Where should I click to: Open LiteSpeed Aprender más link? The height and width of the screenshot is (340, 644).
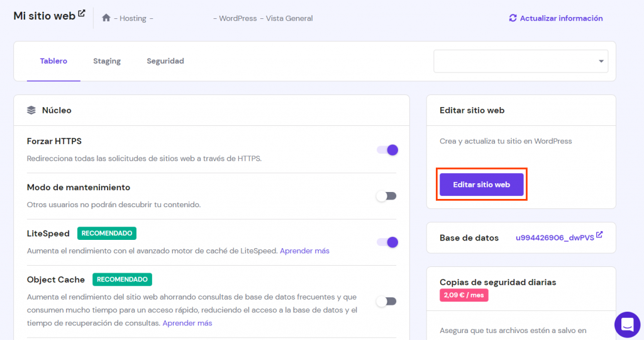(304, 251)
